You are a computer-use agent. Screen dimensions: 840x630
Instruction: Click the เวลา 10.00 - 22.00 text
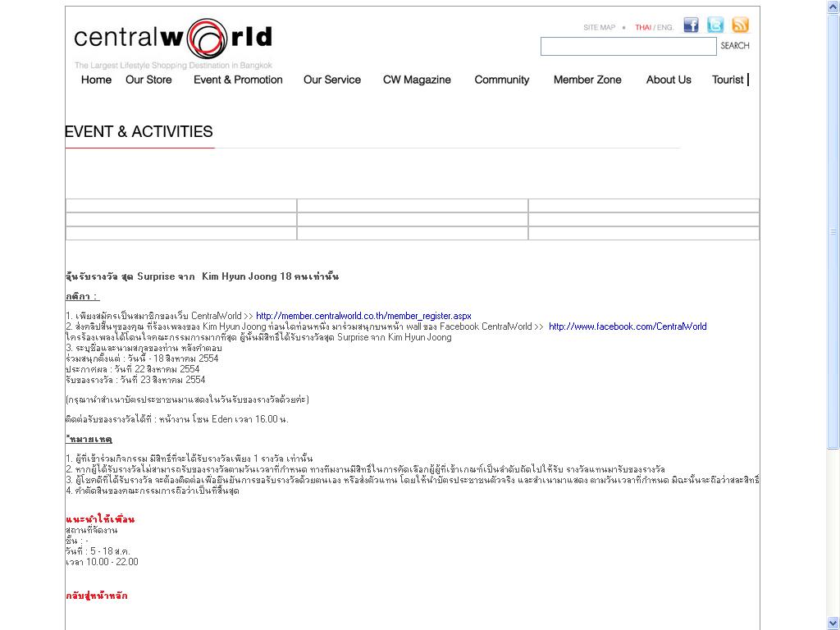102,562
